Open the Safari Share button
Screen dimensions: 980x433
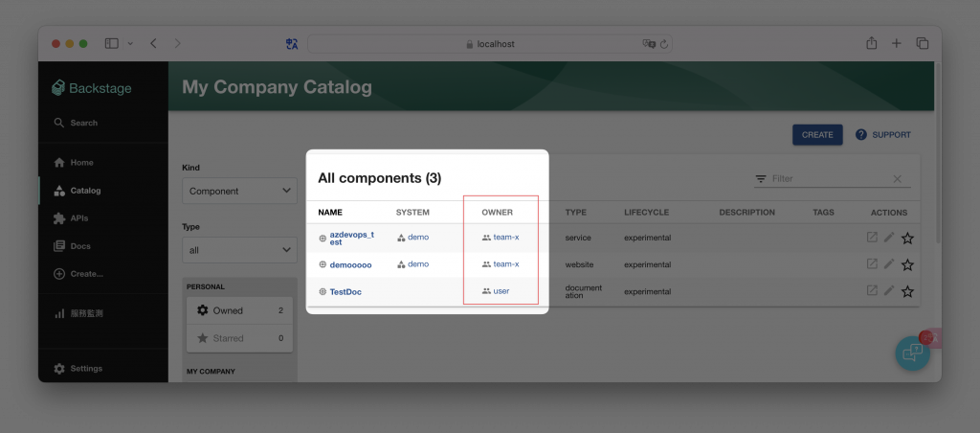tap(871, 43)
